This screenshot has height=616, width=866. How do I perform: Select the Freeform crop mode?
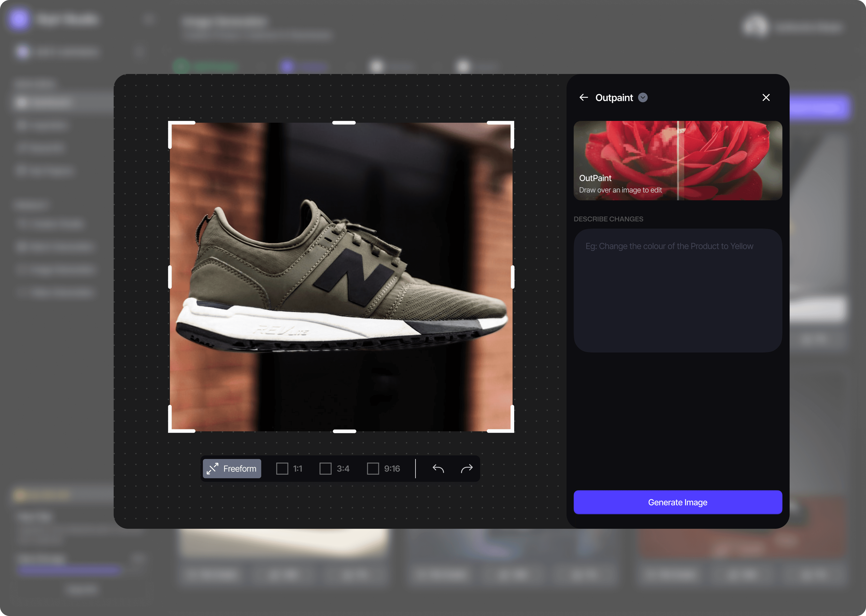click(232, 468)
